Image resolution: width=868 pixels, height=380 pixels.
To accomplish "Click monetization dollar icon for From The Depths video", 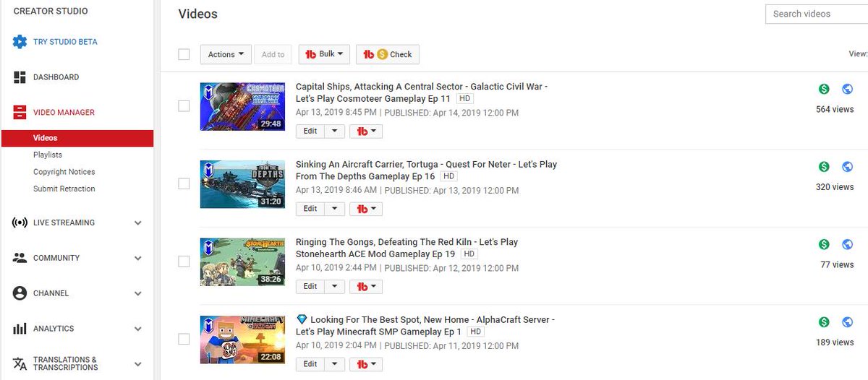I will pyautogui.click(x=824, y=167).
